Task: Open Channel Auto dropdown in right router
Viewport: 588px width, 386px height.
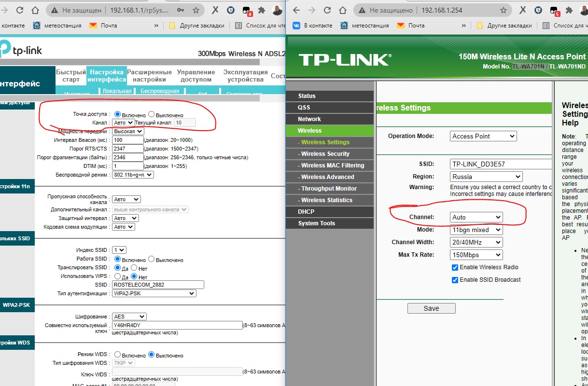Action: click(x=476, y=217)
